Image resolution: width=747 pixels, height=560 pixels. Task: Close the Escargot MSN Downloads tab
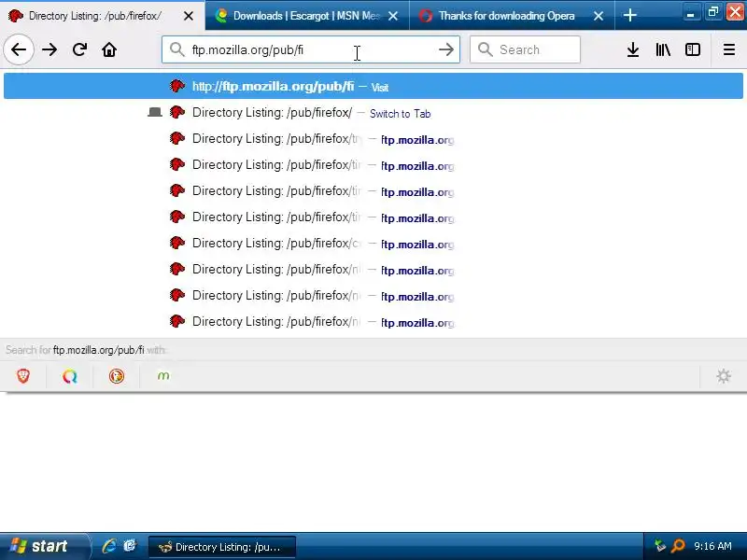tap(393, 16)
